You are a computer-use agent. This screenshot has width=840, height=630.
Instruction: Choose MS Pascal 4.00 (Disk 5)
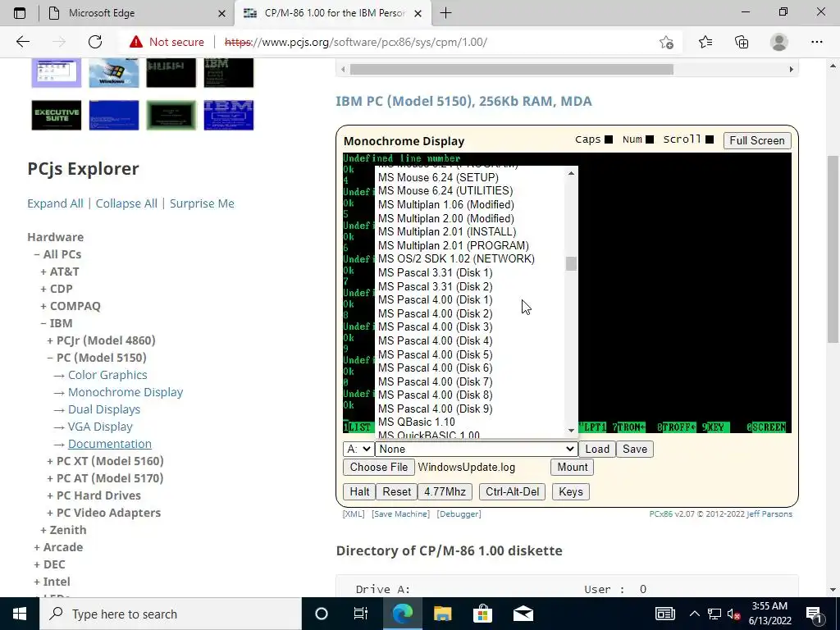point(435,354)
